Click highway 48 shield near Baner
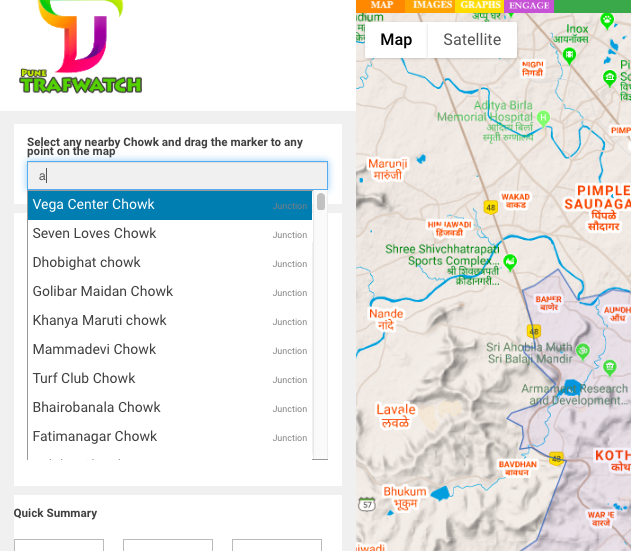The height and width of the screenshot is (551, 631). point(534,331)
